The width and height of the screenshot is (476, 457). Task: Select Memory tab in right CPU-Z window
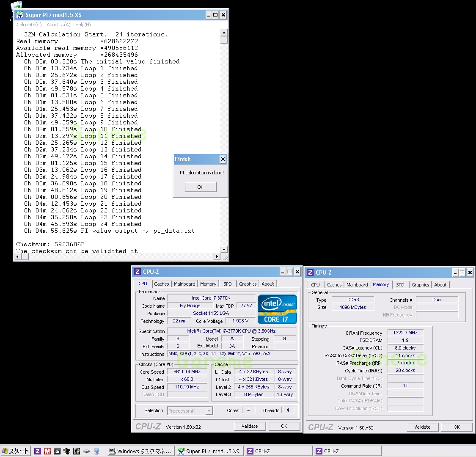381,284
